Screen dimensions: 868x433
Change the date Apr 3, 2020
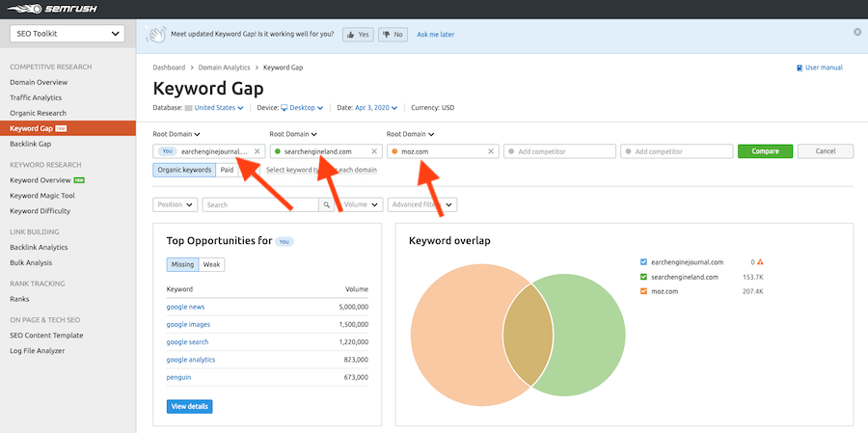[375, 108]
